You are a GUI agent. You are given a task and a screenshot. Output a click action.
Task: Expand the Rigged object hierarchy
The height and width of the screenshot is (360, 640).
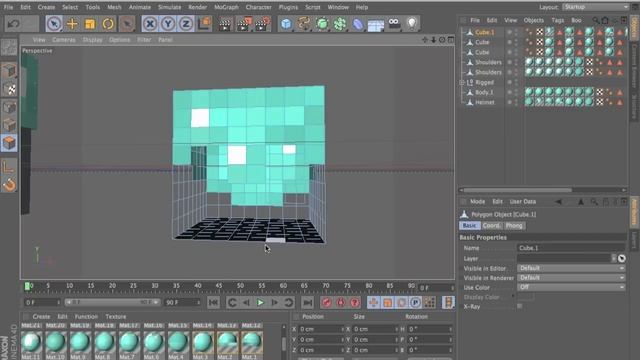462,82
